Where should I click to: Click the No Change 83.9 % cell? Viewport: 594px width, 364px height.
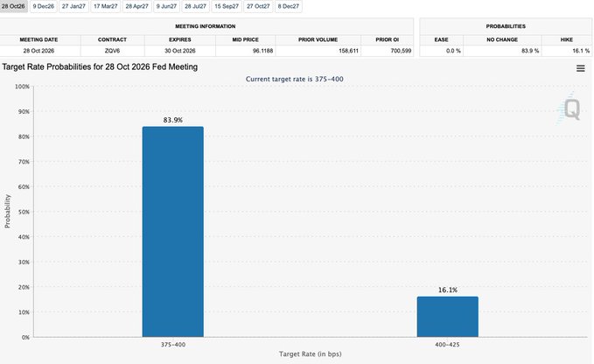coord(502,51)
